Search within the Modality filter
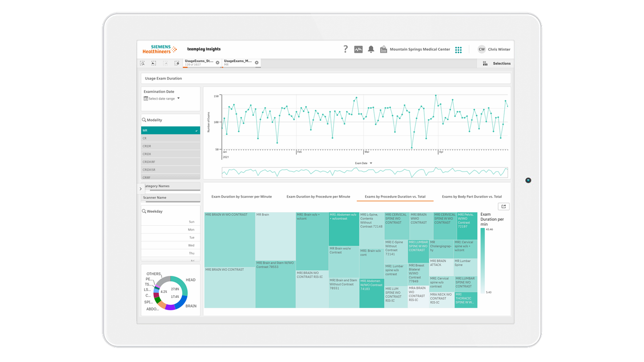 [x=144, y=120]
